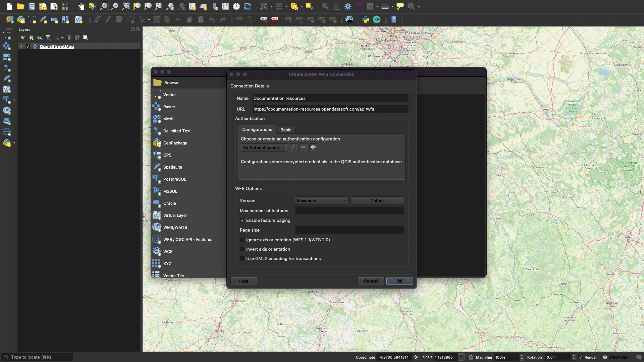Open the WFS / OGC API - Features source
This screenshot has width=644, height=362.
click(187, 240)
